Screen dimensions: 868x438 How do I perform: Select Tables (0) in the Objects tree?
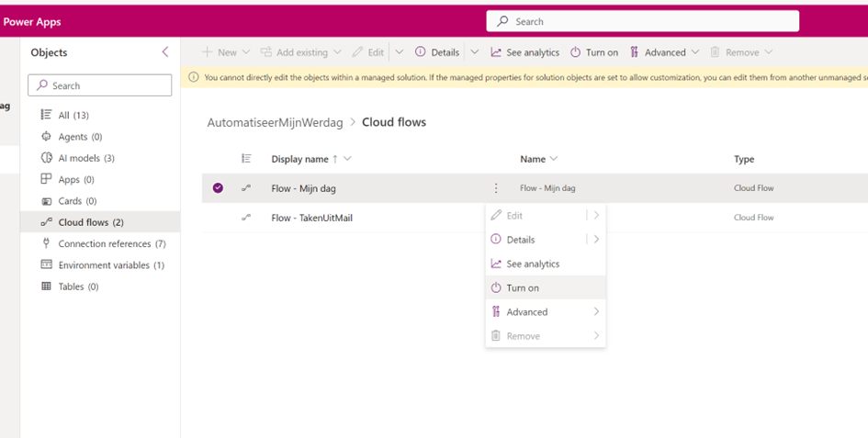pos(79,286)
